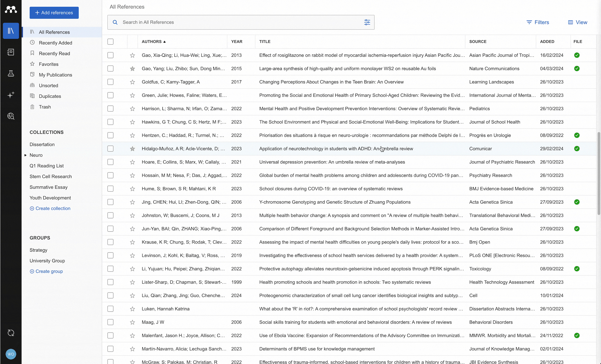Screen dimensions: 601x364
Task: Click green file check for Toxicology row
Action: [577, 269]
